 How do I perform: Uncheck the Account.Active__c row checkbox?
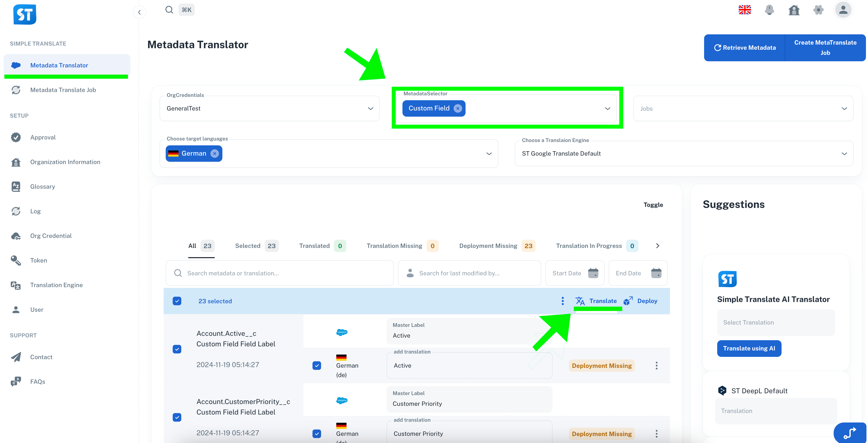pyautogui.click(x=177, y=349)
